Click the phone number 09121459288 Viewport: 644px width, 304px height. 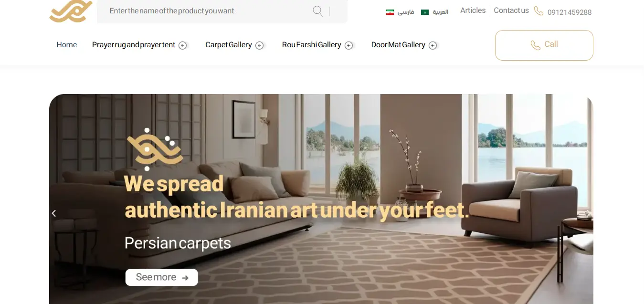tap(570, 12)
